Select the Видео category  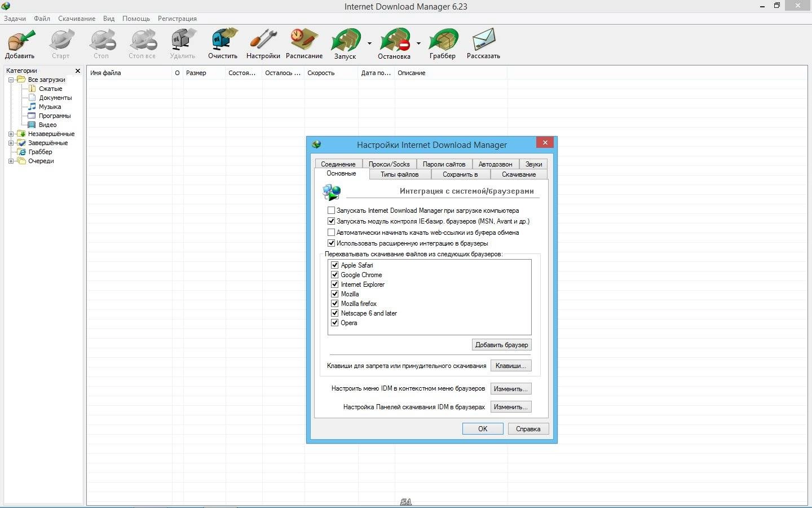[47, 125]
